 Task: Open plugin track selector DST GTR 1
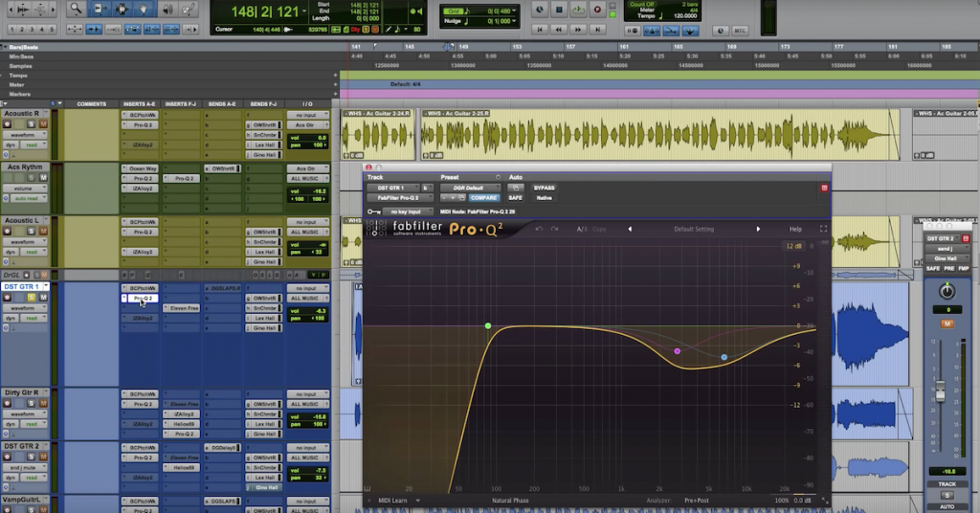coord(393,189)
